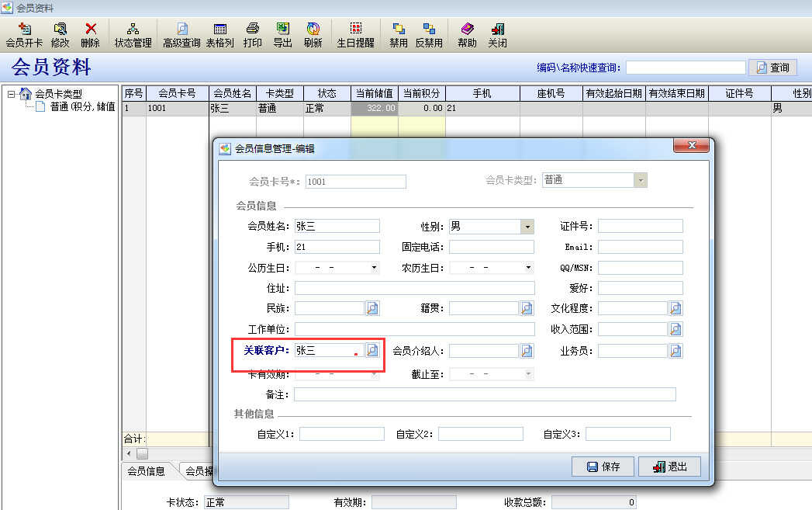Screen dimensions: 812x510
Task: Collapse the 会员卡类型 tree node
Action: click(x=11, y=95)
